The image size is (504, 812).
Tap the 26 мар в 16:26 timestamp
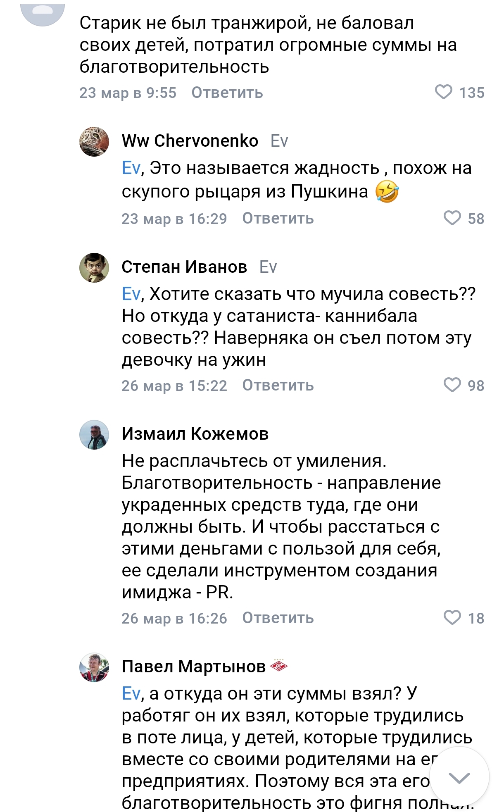[x=174, y=618]
